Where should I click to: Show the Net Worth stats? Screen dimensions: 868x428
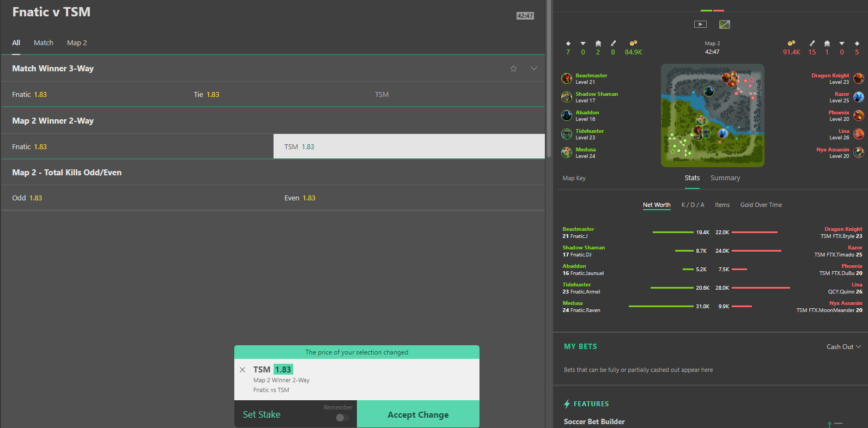tap(657, 205)
